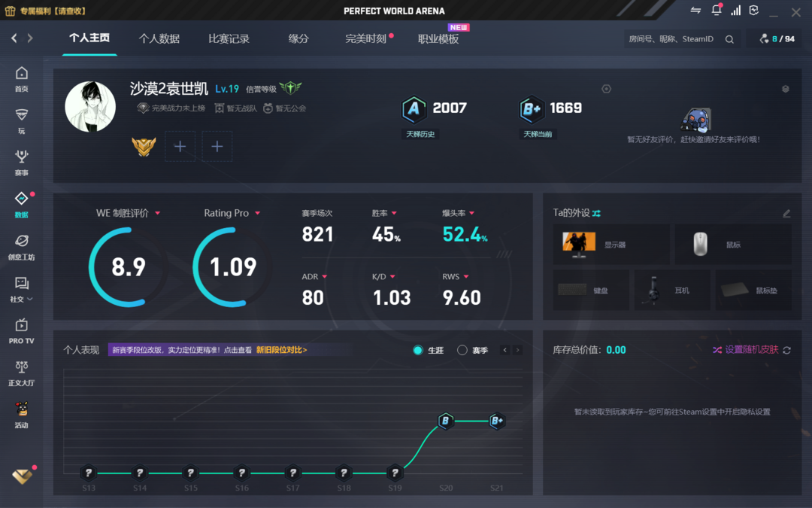This screenshot has height=508, width=812.
Task: Expand the 爆头率 dropdown arrow
Action: pos(471,214)
